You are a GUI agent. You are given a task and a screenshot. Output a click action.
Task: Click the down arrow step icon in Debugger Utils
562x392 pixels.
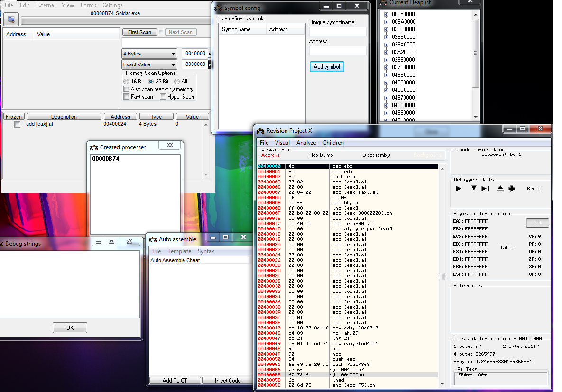(x=473, y=189)
